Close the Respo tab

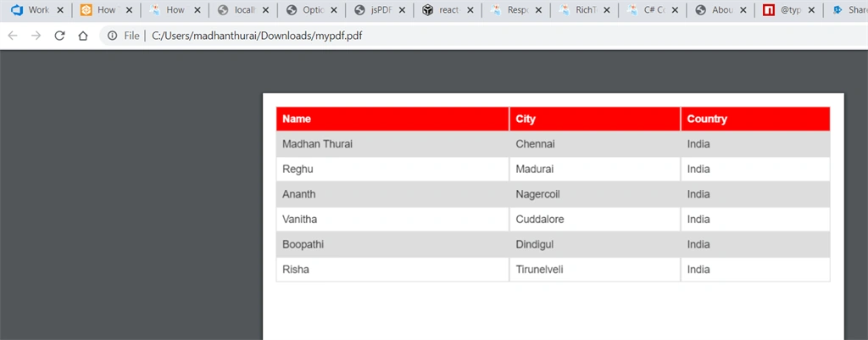point(538,10)
